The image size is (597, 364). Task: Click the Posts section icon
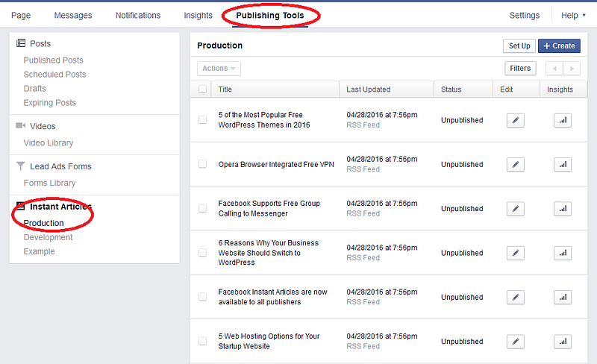tap(21, 43)
